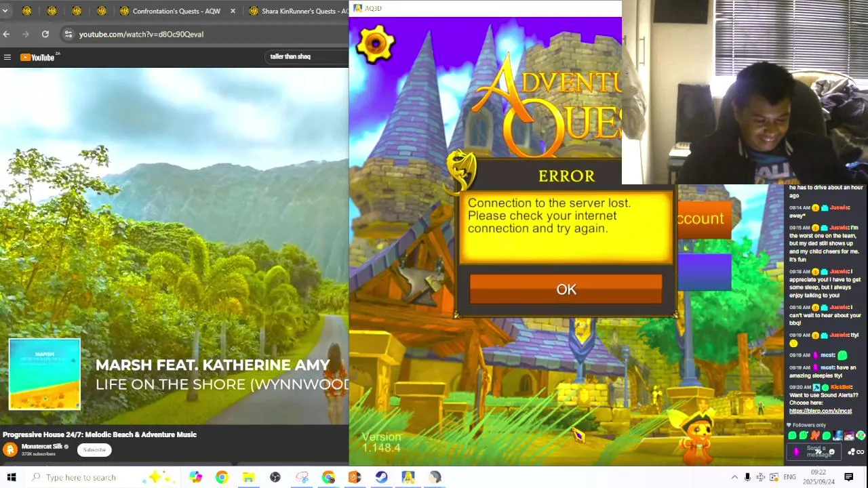The image size is (868, 488).
Task: Open the blerp.com/x/mcst link in chat
Action: [x=820, y=411]
